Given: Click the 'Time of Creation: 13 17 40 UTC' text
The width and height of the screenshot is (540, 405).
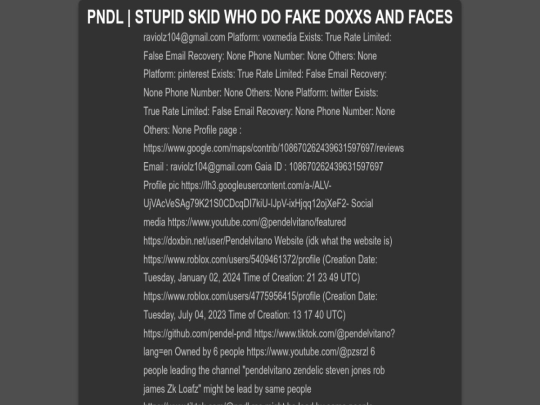Looking at the screenshot, I should coord(287,315).
